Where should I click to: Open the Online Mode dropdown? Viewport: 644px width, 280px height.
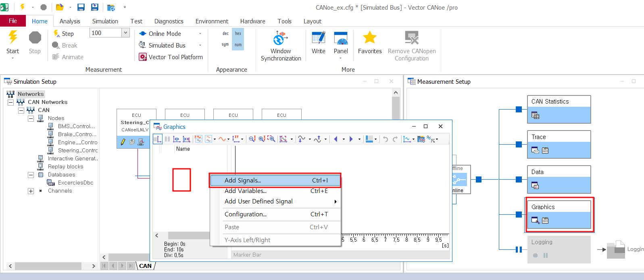[x=200, y=33]
